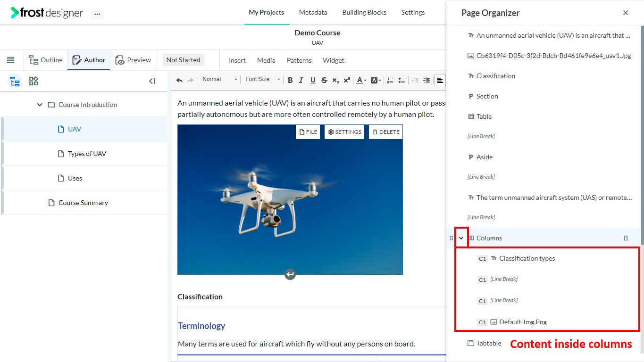Collapse the left sidebar panel
The height and width of the screenshot is (362, 644).
[x=152, y=81]
